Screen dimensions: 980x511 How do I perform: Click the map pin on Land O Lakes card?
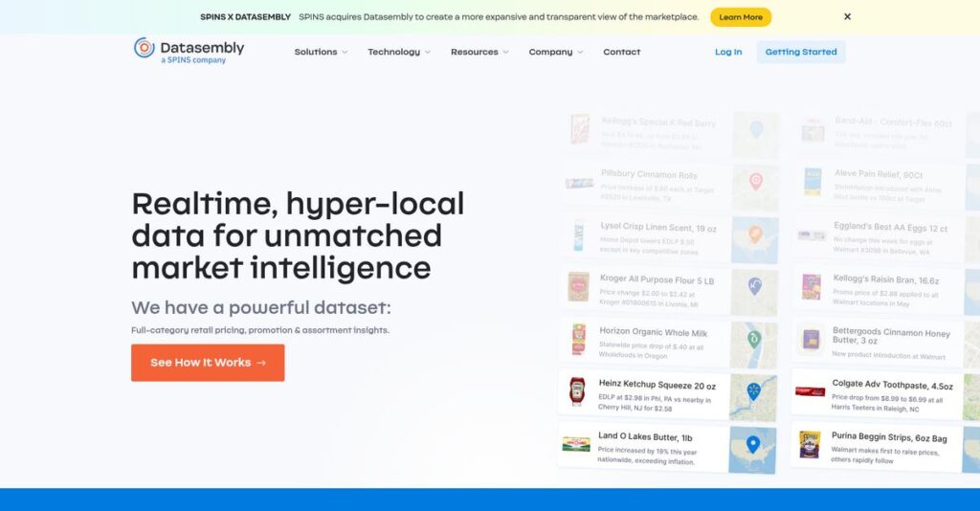click(x=753, y=444)
